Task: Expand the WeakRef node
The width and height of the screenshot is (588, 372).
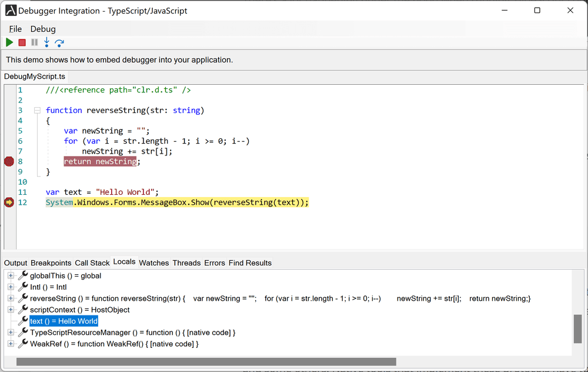Action: tap(11, 343)
